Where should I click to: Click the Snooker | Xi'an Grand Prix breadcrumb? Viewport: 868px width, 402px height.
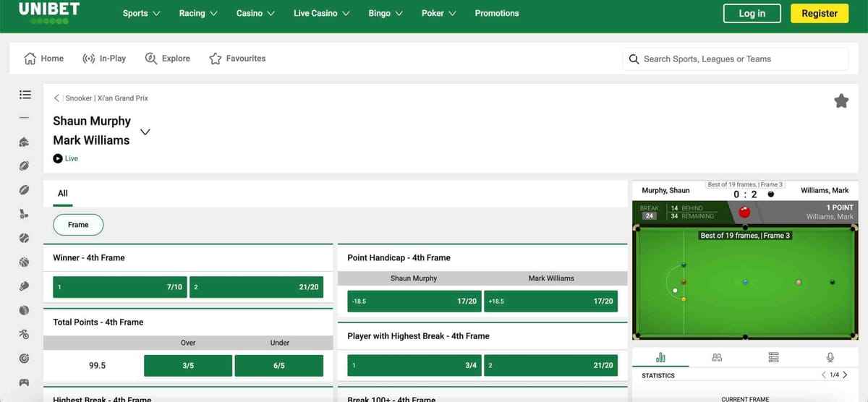106,98
